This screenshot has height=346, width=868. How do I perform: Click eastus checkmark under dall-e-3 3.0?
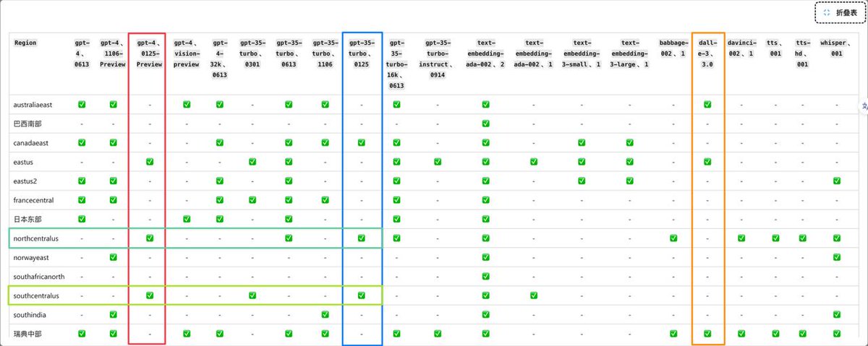(x=707, y=162)
